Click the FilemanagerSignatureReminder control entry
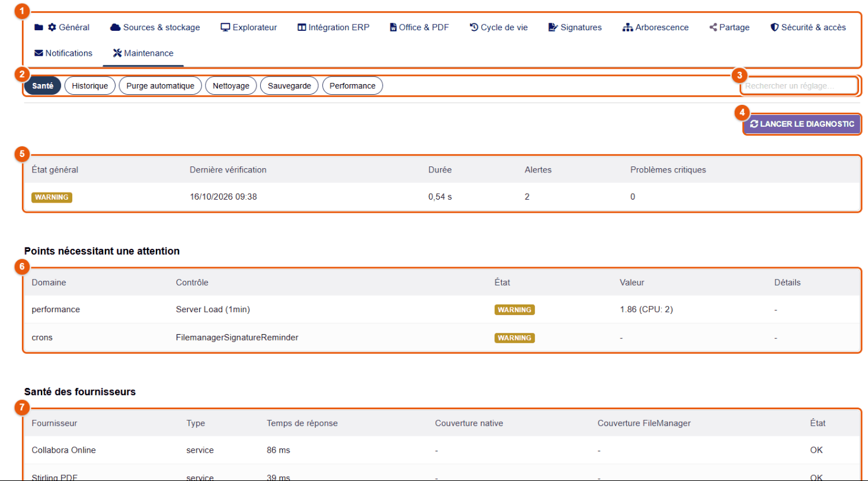The width and height of the screenshot is (868, 481). [237, 338]
